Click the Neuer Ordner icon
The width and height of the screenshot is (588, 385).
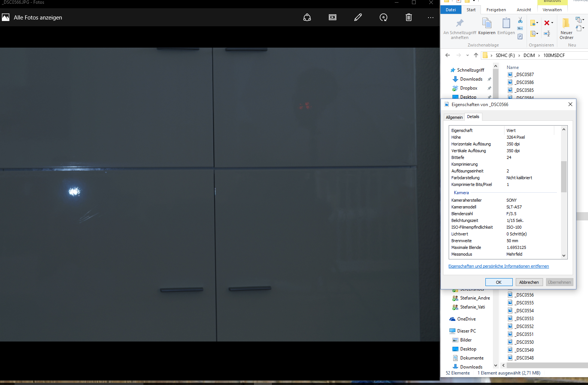[x=566, y=23]
